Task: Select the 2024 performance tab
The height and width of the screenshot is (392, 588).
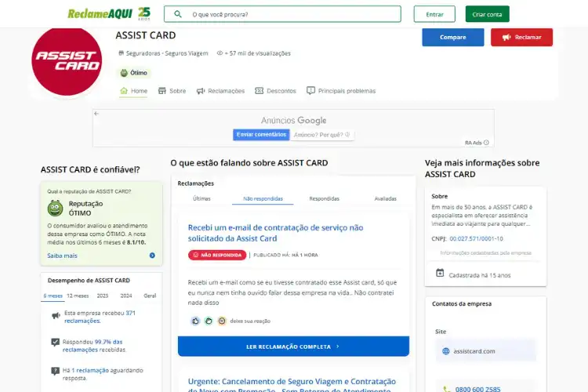Action: [126, 296]
